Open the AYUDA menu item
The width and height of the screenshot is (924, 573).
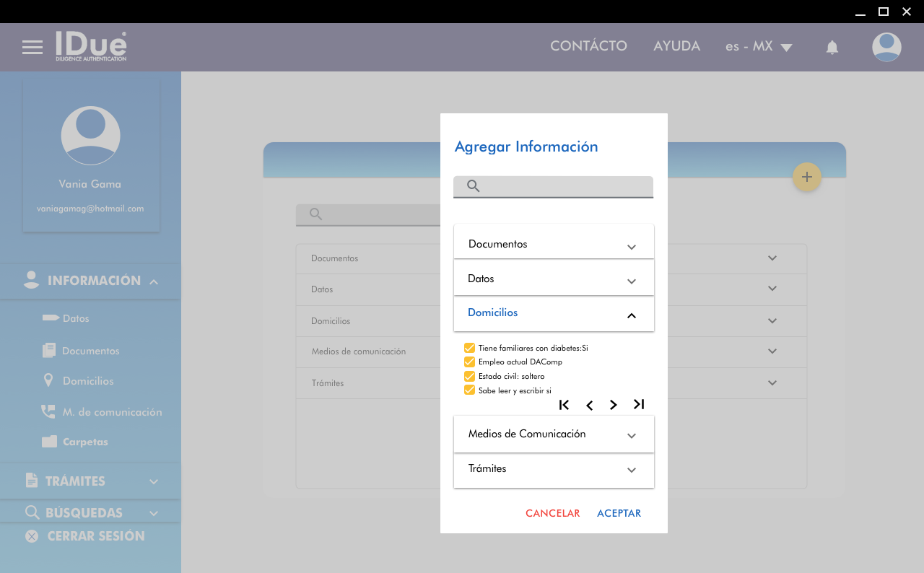[x=676, y=46]
